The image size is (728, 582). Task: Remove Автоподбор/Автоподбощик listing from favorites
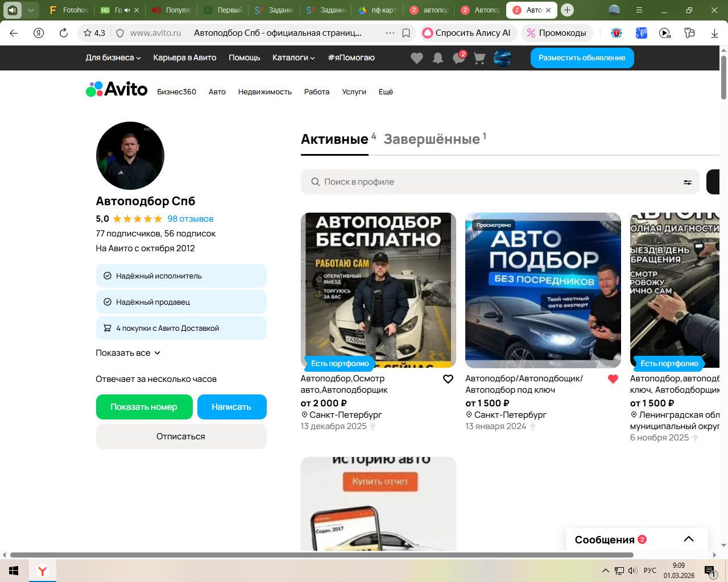click(x=613, y=379)
